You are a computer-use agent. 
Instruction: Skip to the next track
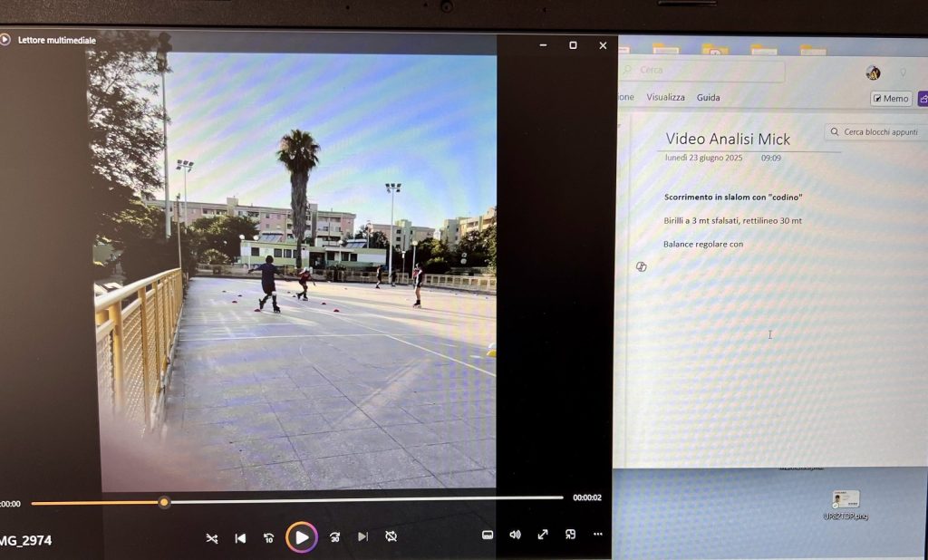click(362, 537)
